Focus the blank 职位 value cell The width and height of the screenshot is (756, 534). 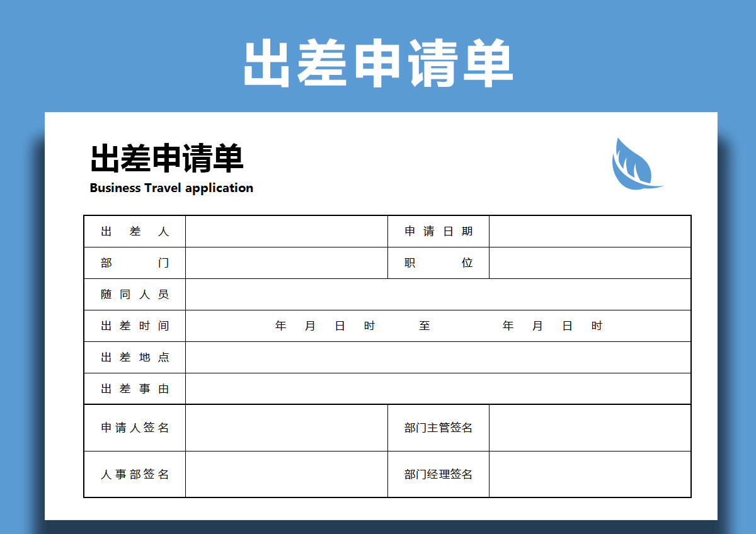tap(590, 263)
